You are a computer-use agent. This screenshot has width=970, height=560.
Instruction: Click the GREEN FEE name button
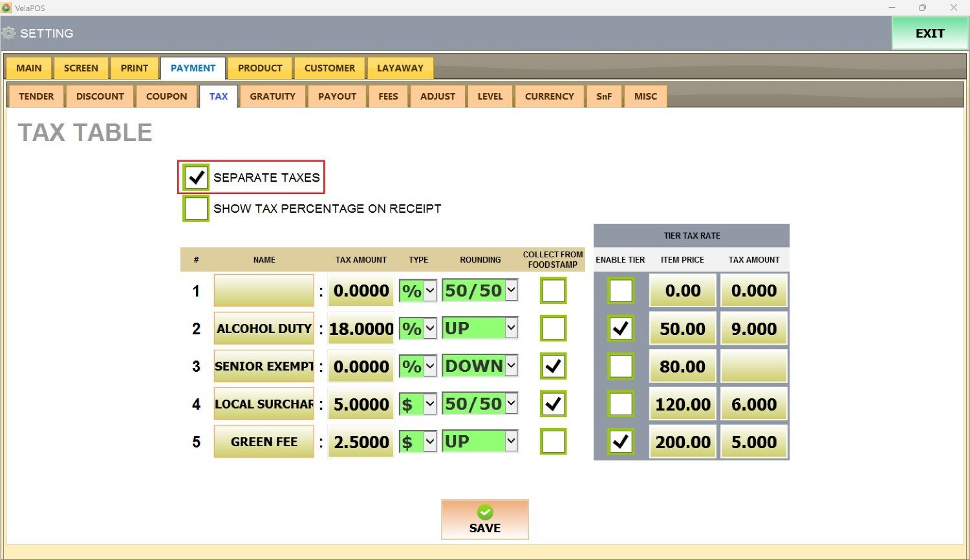[x=264, y=442]
